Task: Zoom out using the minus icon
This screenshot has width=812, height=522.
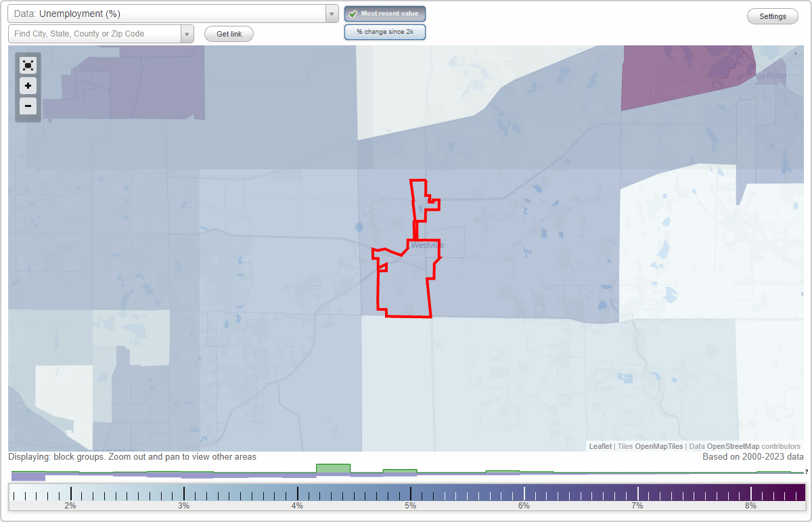Action: click(x=28, y=106)
